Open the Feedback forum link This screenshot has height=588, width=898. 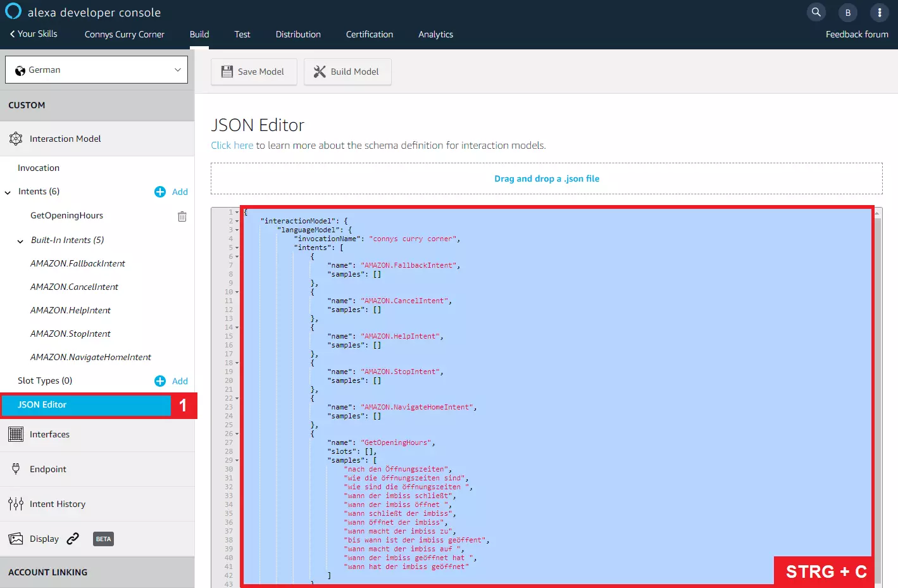pyautogui.click(x=857, y=34)
